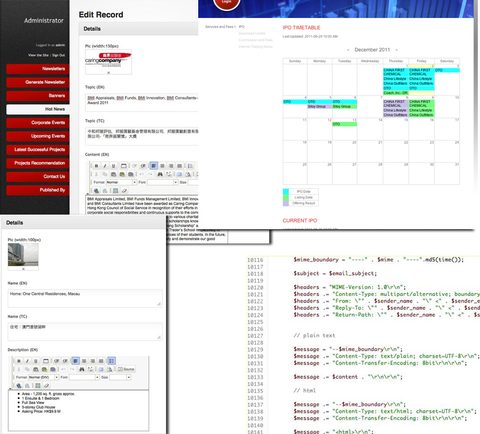The image size is (480, 434).
Task: Toggle underline in the Content (EN) editor
Action: tap(113, 166)
